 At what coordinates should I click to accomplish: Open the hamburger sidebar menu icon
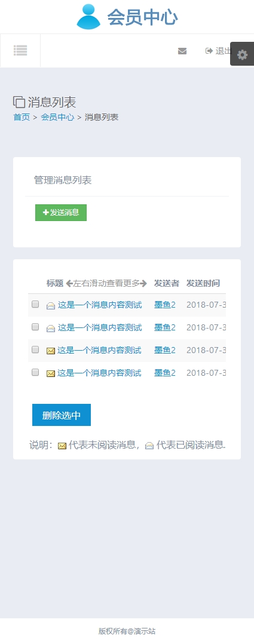20,51
